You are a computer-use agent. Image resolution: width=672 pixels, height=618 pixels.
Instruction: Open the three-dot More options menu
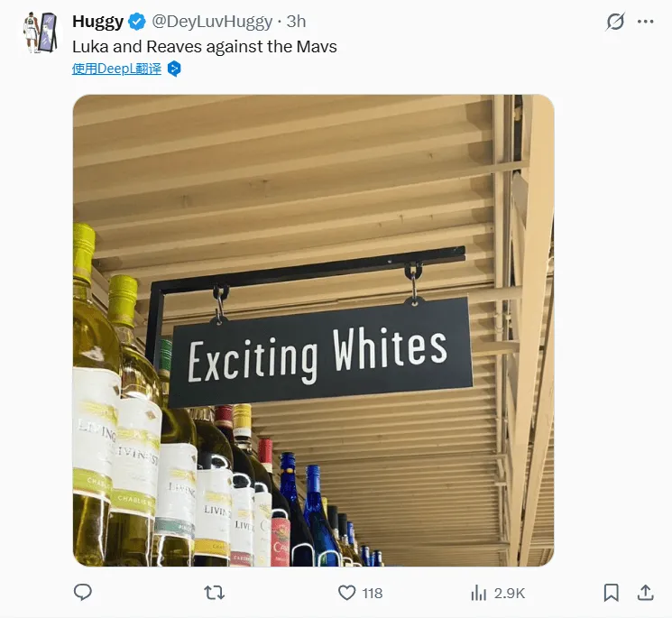pos(645,22)
